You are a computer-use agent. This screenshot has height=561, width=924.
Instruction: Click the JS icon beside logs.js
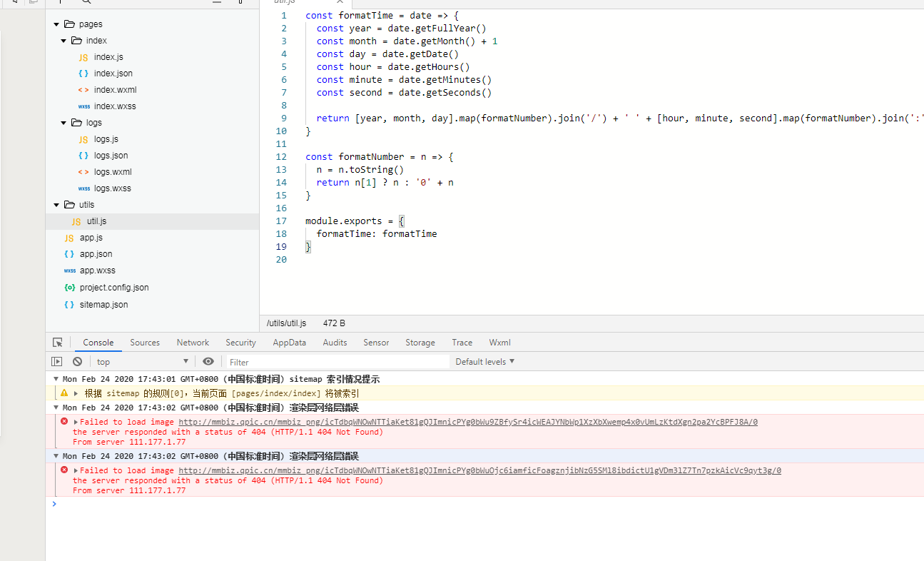click(x=83, y=139)
